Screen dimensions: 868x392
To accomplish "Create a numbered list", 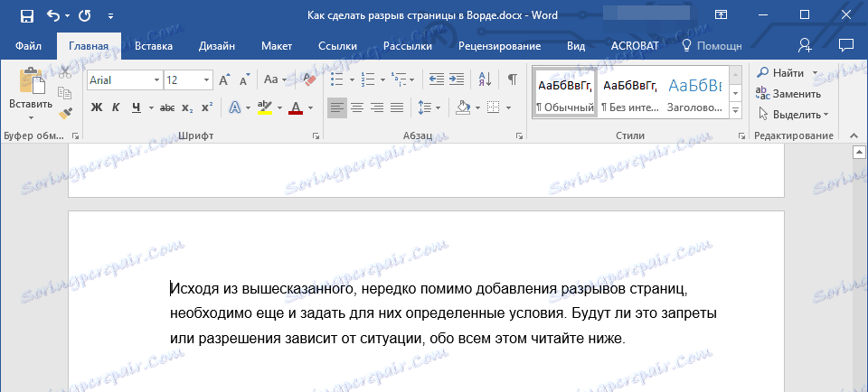I will tap(367, 80).
